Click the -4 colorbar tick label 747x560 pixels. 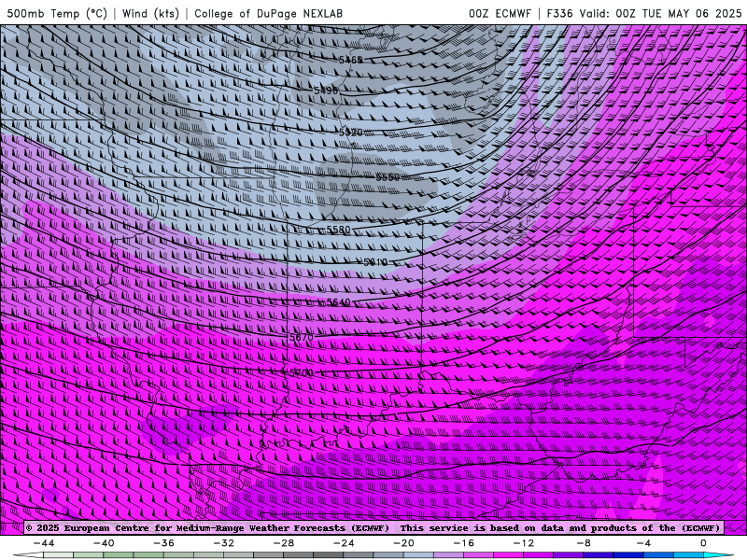[x=644, y=543]
